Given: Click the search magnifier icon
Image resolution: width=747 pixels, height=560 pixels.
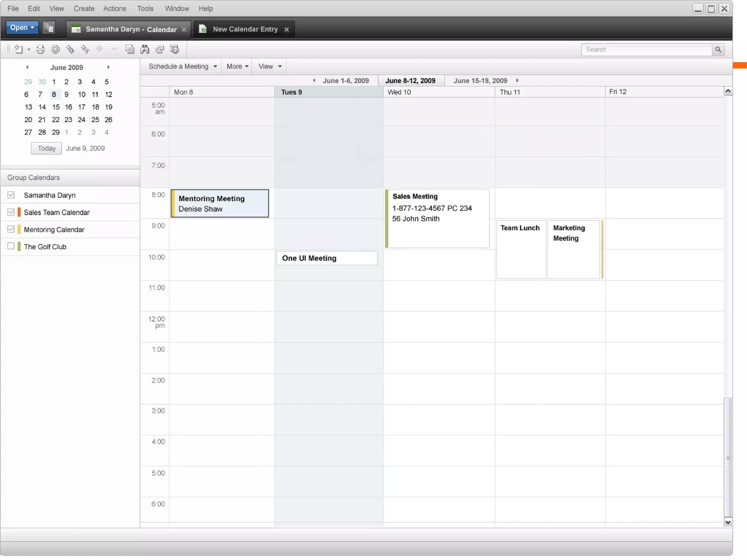Looking at the screenshot, I should [x=718, y=49].
